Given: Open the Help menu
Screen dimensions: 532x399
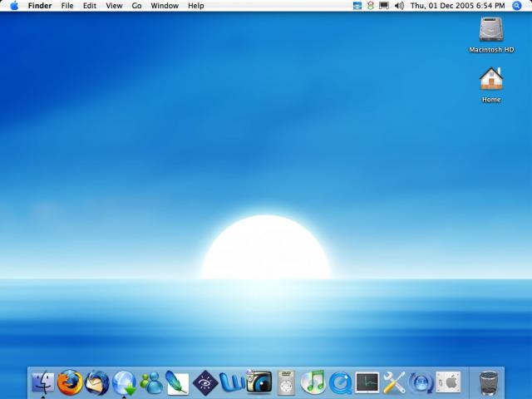Looking at the screenshot, I should coord(196,6).
